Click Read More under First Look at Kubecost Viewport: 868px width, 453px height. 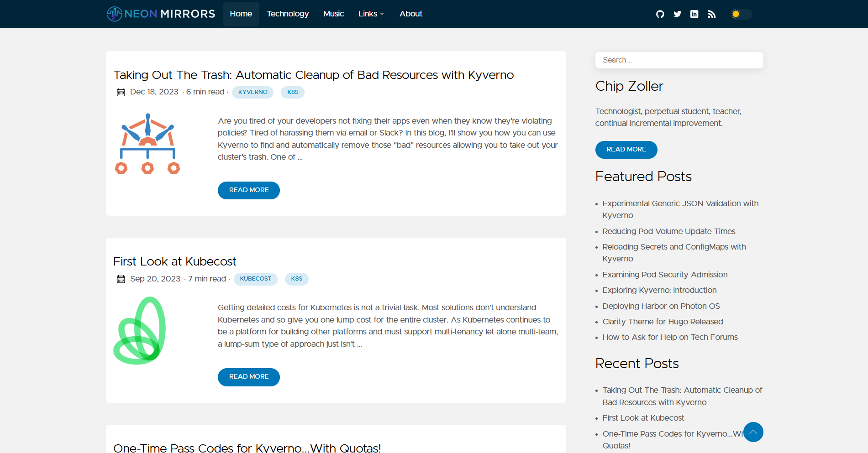pos(249,377)
